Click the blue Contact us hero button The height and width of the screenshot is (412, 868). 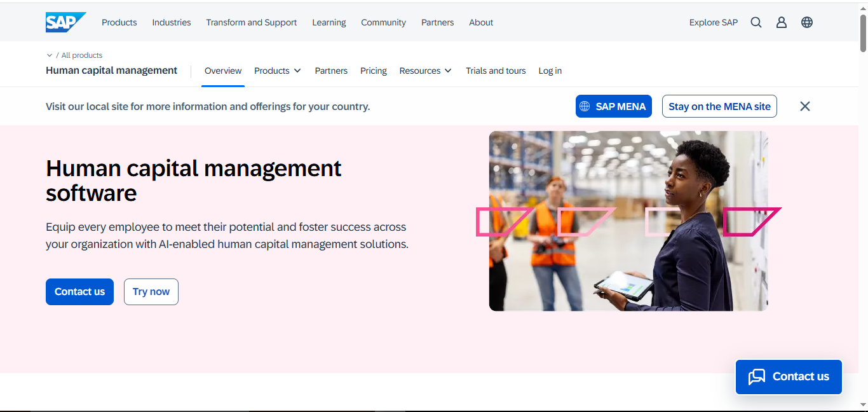[79, 292]
